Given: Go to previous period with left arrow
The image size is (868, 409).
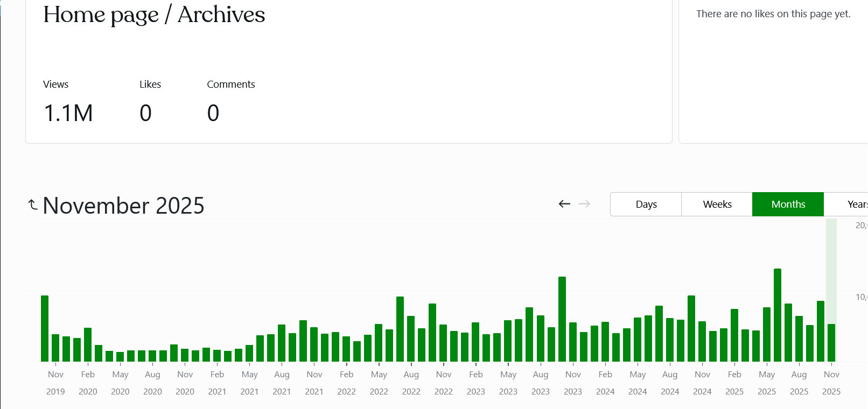Looking at the screenshot, I should (x=564, y=204).
